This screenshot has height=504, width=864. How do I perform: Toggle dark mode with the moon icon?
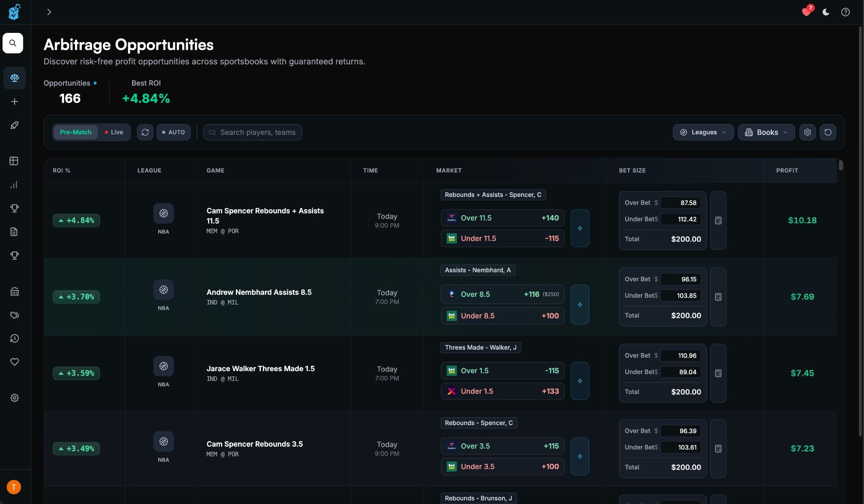(826, 12)
